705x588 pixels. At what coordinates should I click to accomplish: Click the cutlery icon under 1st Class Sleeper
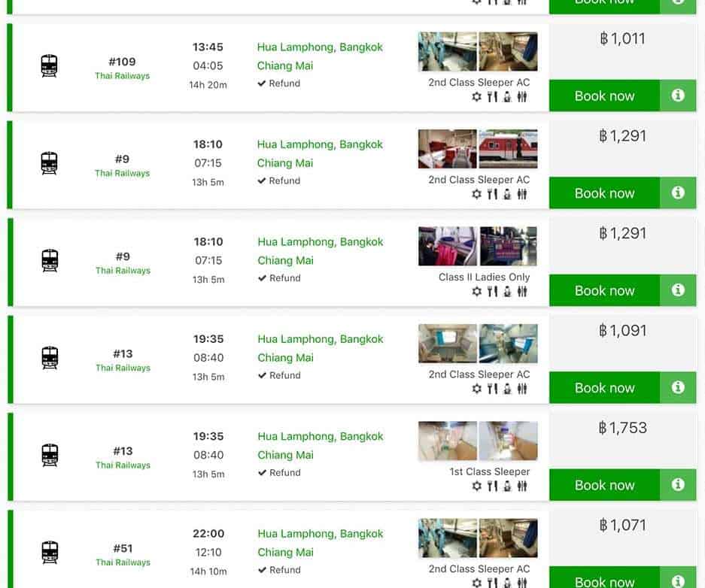click(x=492, y=486)
